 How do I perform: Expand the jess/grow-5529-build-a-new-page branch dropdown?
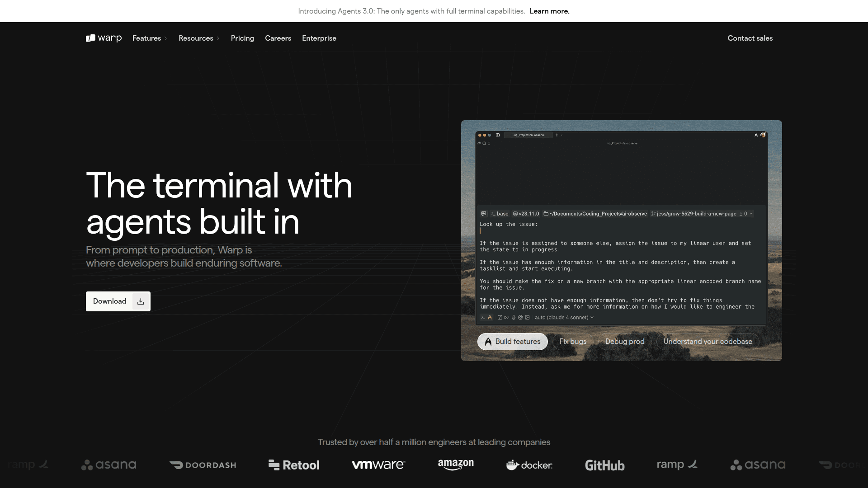point(751,214)
